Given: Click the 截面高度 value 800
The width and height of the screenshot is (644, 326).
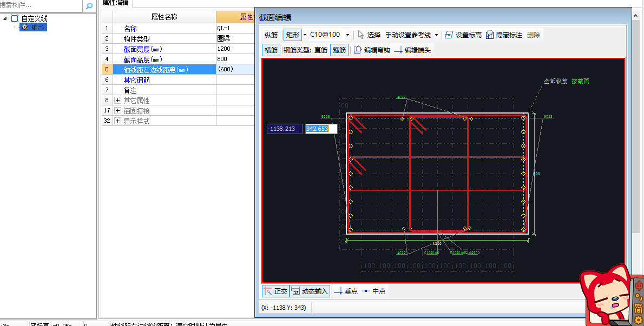Looking at the screenshot, I should click(x=235, y=59).
